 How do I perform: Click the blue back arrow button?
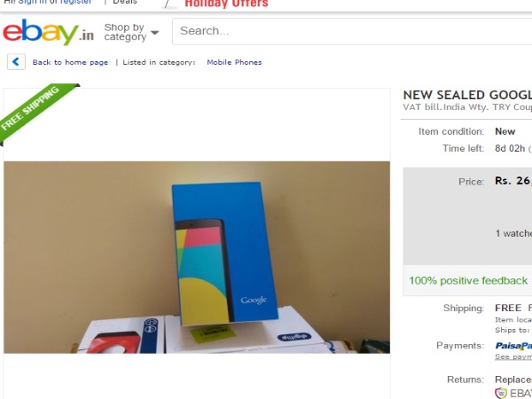tap(16, 62)
